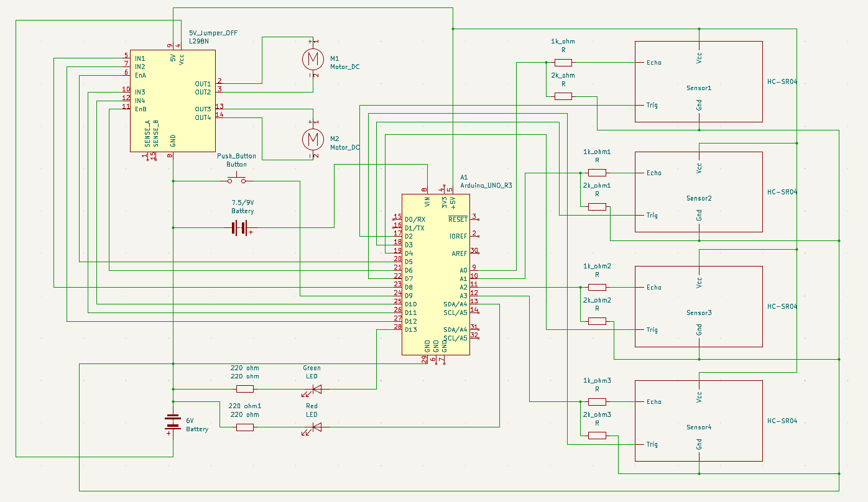
Task: Select the M2 DC motor symbol
Action: point(313,138)
